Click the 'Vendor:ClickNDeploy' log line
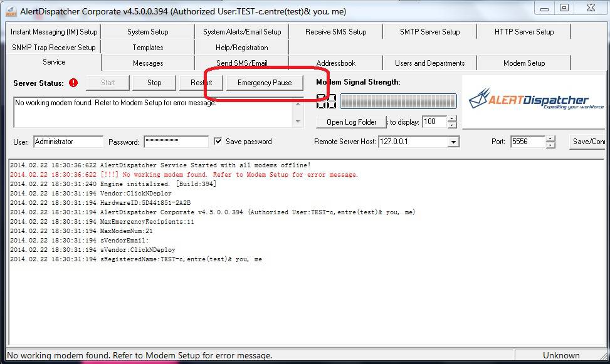The width and height of the screenshot is (610, 364). click(91, 194)
